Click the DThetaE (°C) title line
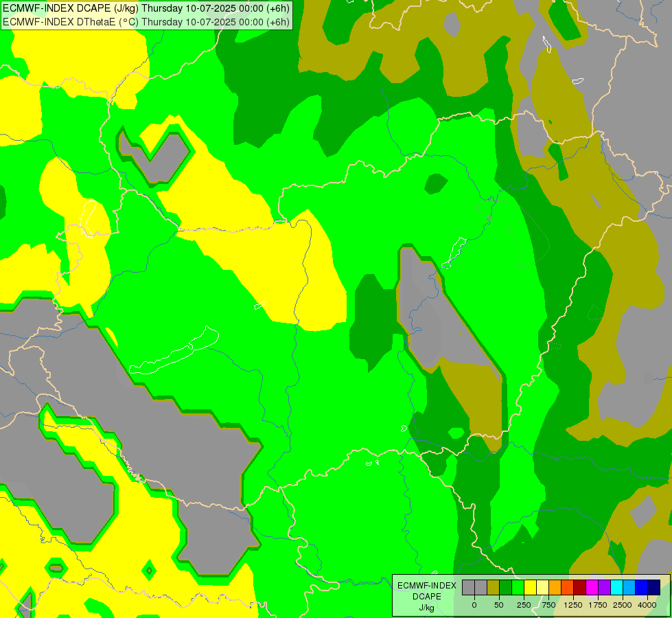Viewport: 672px width, 618px height. [146, 22]
